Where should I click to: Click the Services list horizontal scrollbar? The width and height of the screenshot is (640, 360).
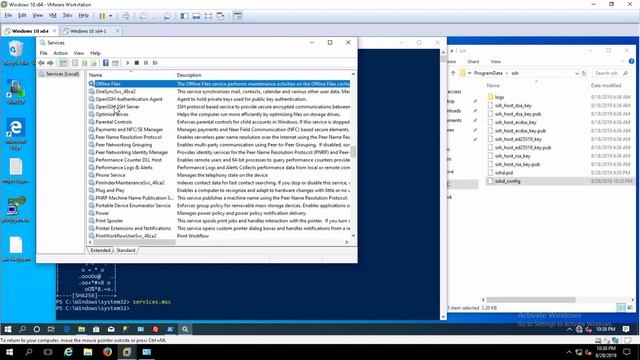135,242
